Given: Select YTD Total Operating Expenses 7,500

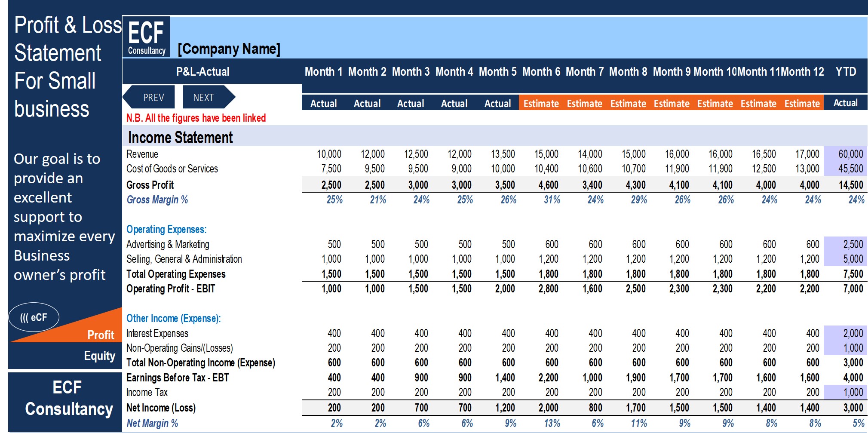Looking at the screenshot, I should [x=853, y=274].
